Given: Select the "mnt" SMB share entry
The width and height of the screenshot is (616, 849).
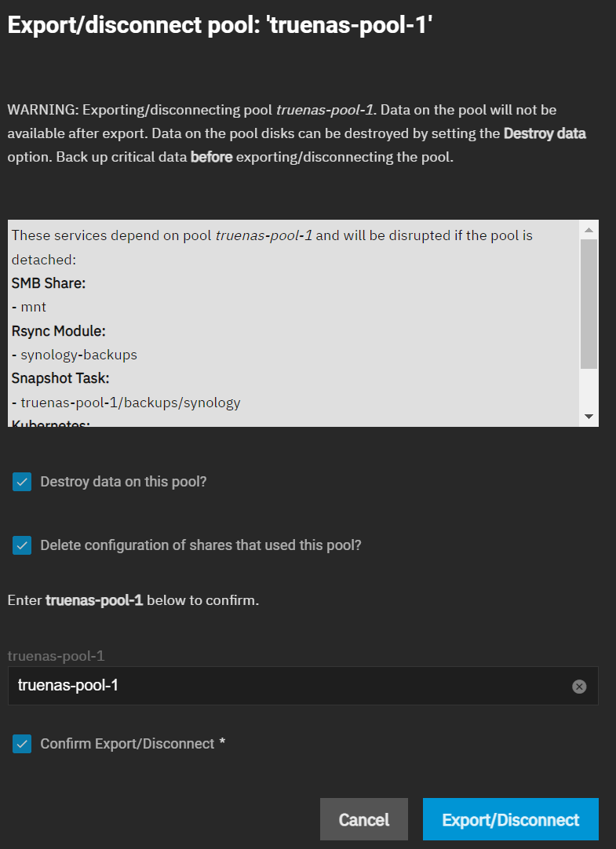Looking at the screenshot, I should 33,307.
